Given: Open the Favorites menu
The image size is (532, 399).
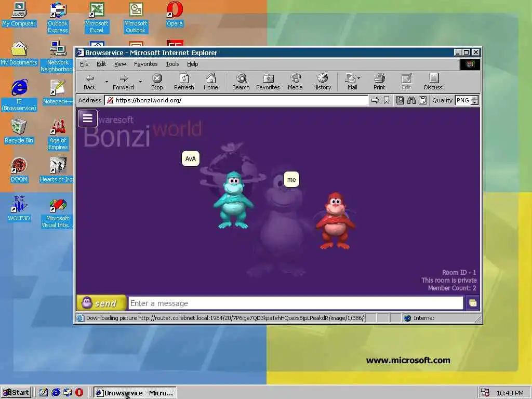Looking at the screenshot, I should pos(145,64).
